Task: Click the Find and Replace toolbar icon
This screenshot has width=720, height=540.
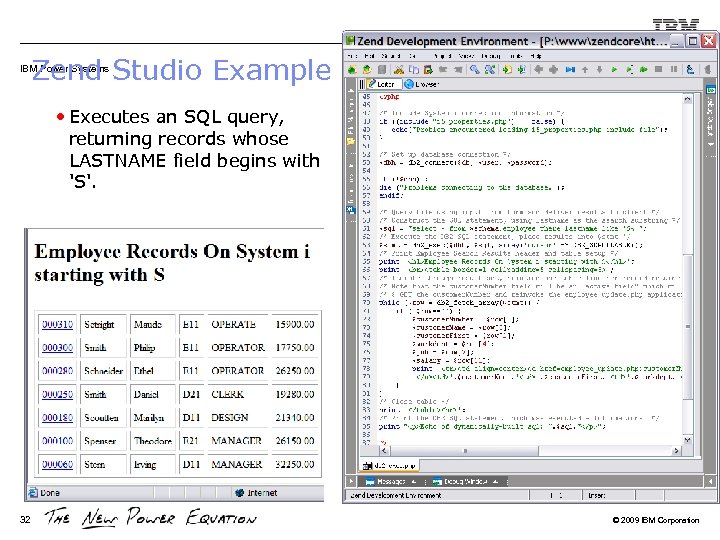Action: pos(490,69)
